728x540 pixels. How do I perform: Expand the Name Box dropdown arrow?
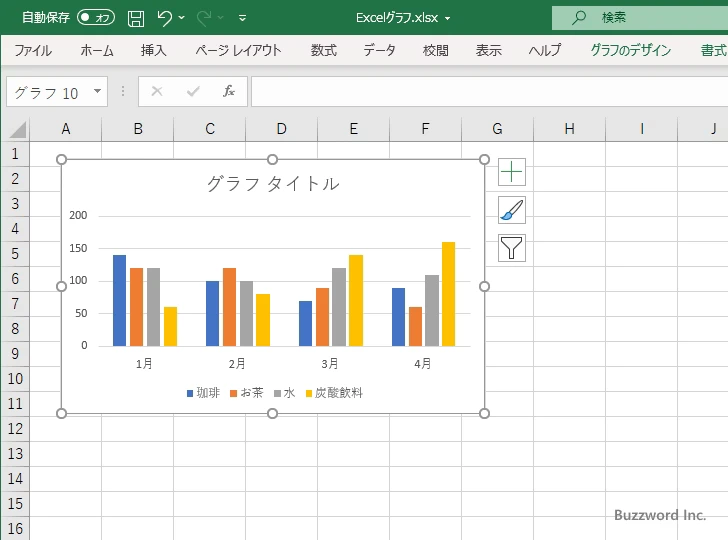(98, 91)
